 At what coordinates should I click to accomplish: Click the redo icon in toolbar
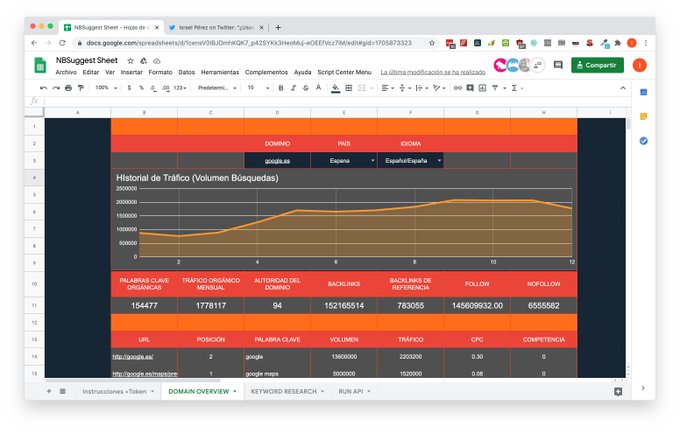(x=56, y=88)
